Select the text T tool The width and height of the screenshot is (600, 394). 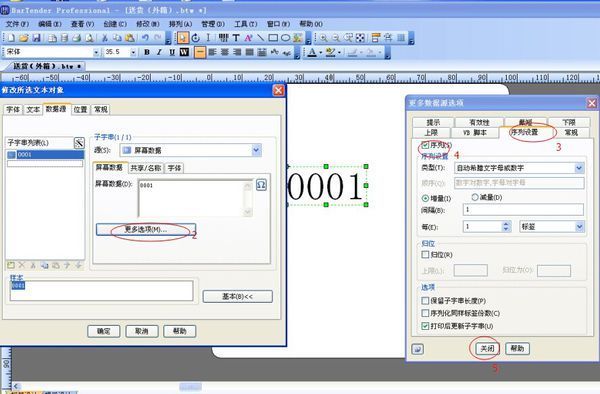pos(236,38)
